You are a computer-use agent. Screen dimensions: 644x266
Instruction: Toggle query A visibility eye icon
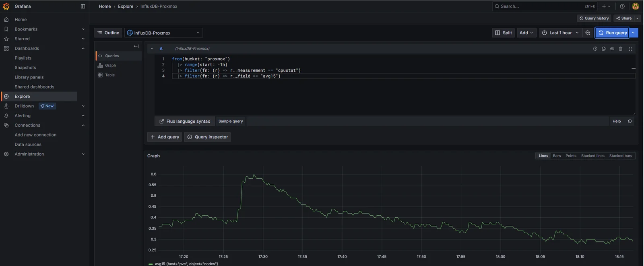point(612,49)
